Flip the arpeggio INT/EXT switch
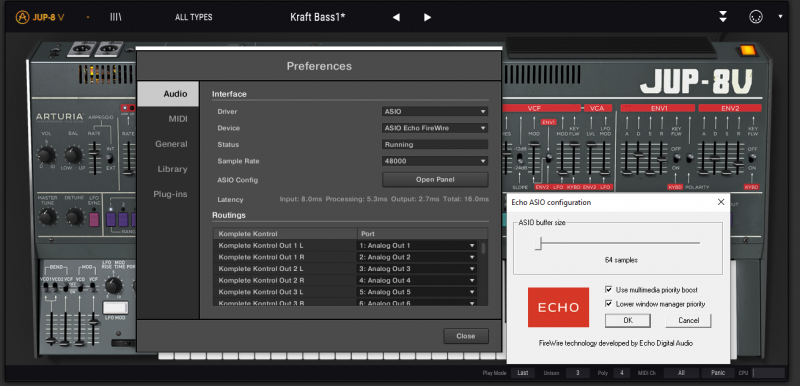Screen dimensions: 800x386 pyautogui.click(x=109, y=158)
